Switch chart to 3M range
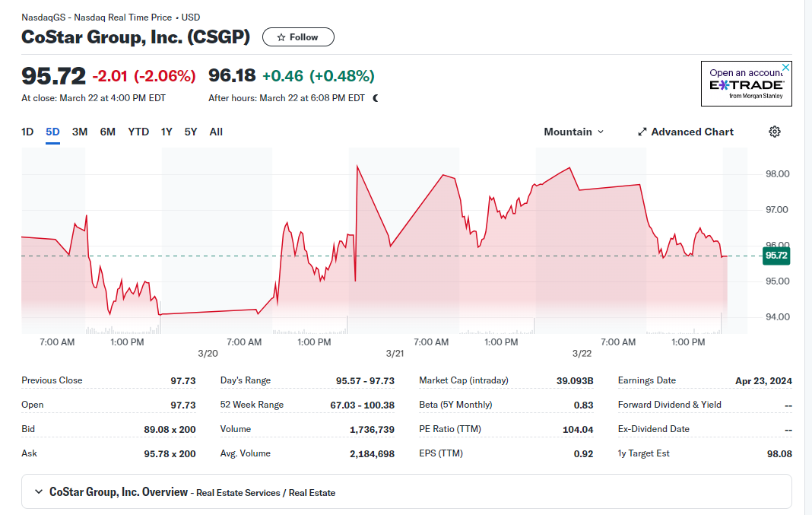Image resolution: width=812 pixels, height=515 pixels. (x=80, y=132)
